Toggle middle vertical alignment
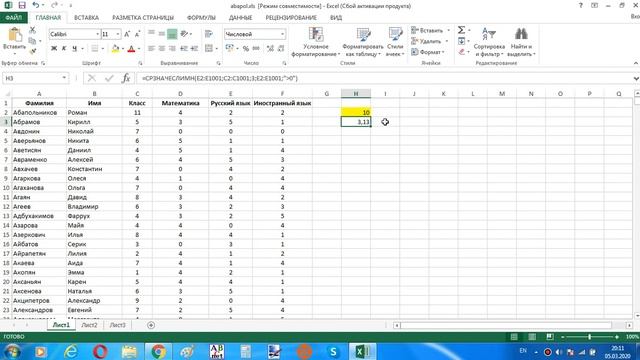 [x=162, y=33]
